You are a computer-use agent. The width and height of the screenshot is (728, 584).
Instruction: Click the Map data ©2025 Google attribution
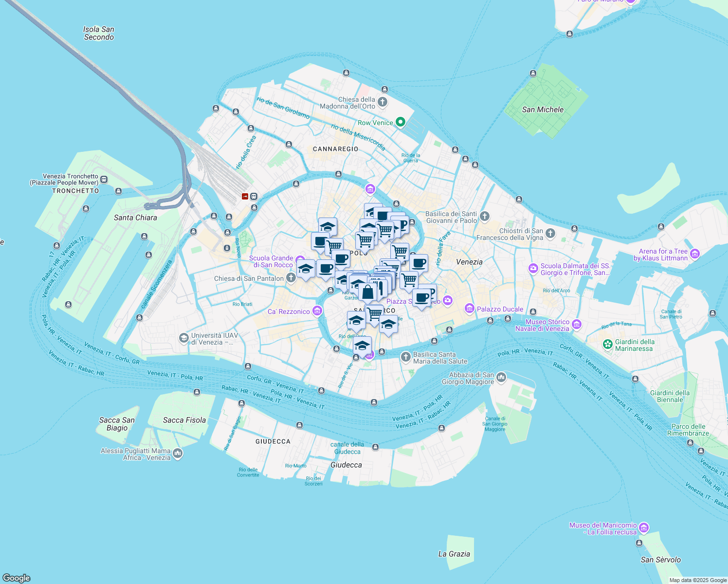(698, 580)
